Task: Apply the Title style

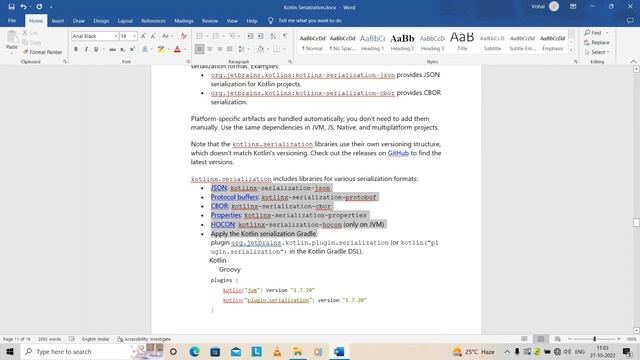Action: [462, 42]
